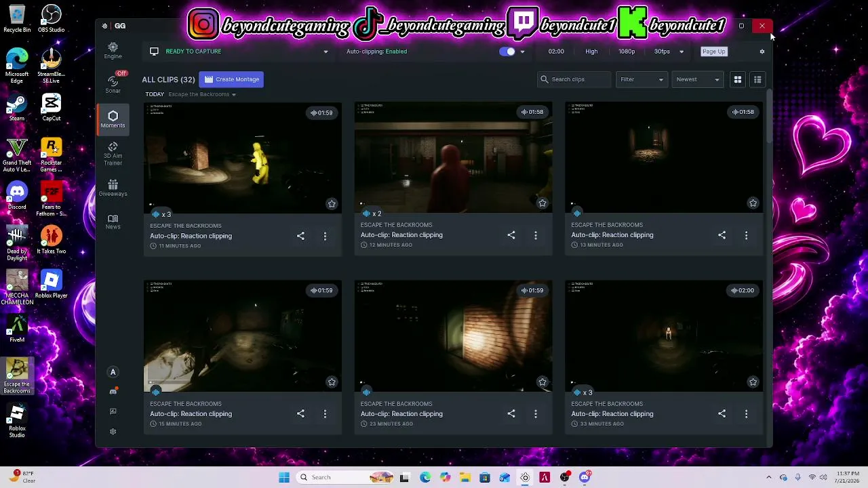Go to Engine in the GG sidebar

[x=113, y=50]
